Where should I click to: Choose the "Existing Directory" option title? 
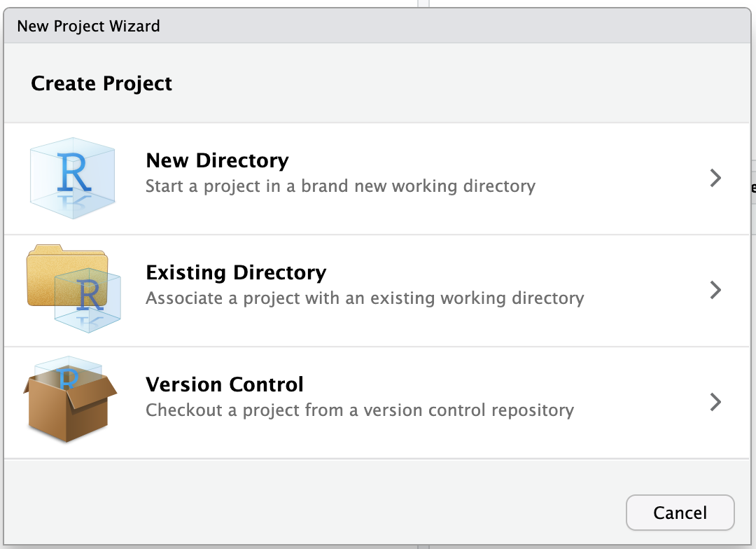(x=236, y=272)
